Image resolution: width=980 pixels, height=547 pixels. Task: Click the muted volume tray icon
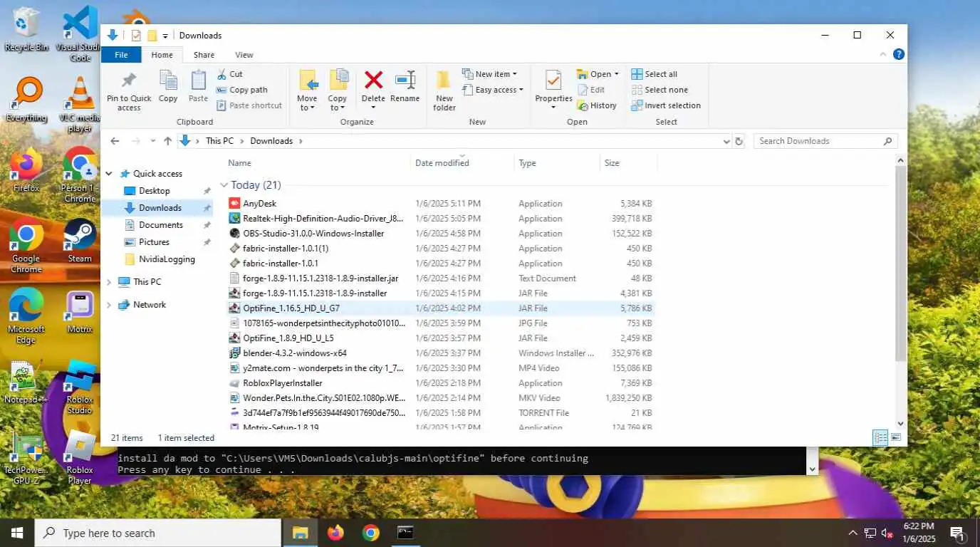pos(887,533)
